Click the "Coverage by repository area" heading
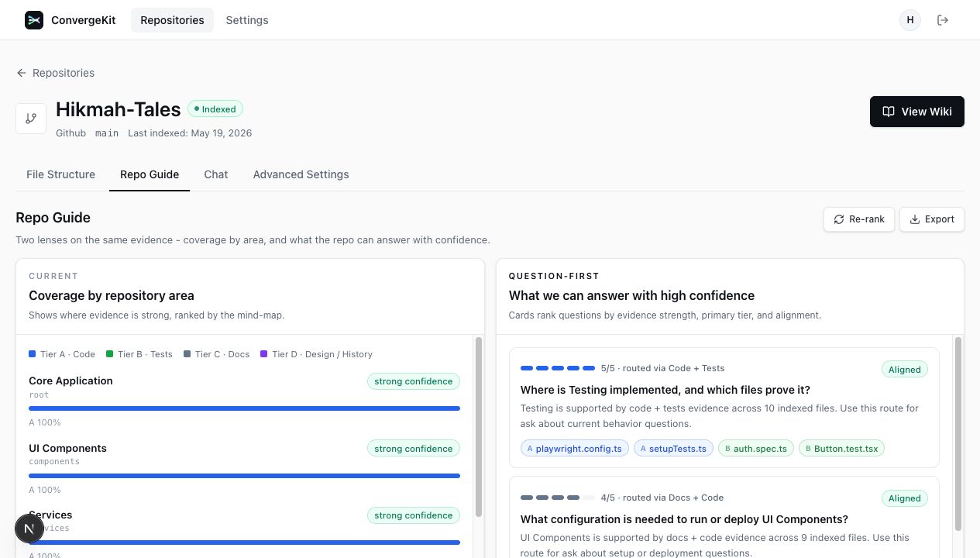 click(112, 295)
